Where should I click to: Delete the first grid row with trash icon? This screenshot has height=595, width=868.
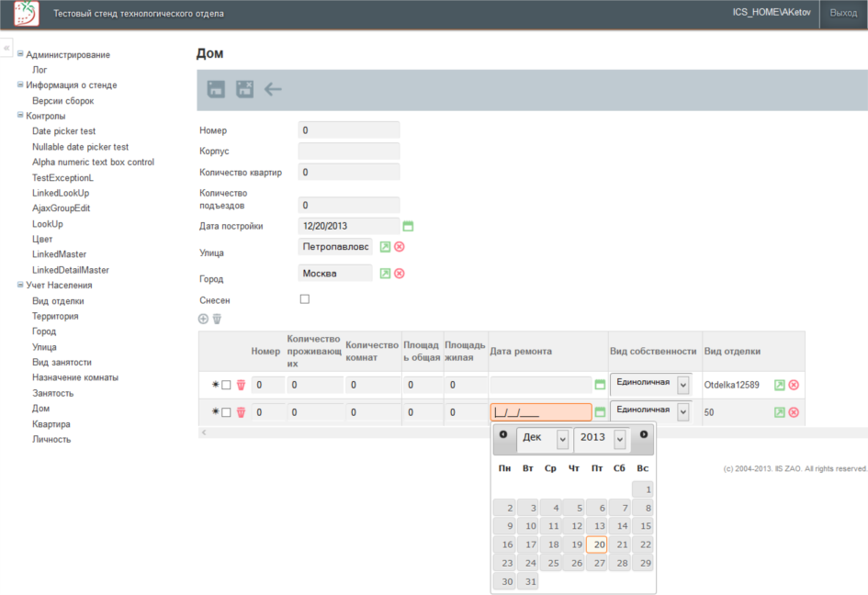pos(241,385)
